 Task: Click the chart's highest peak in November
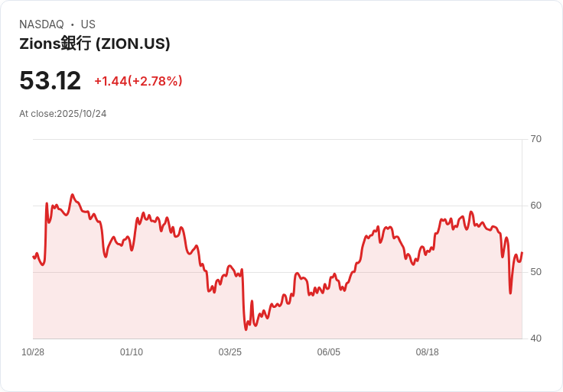click(73, 195)
